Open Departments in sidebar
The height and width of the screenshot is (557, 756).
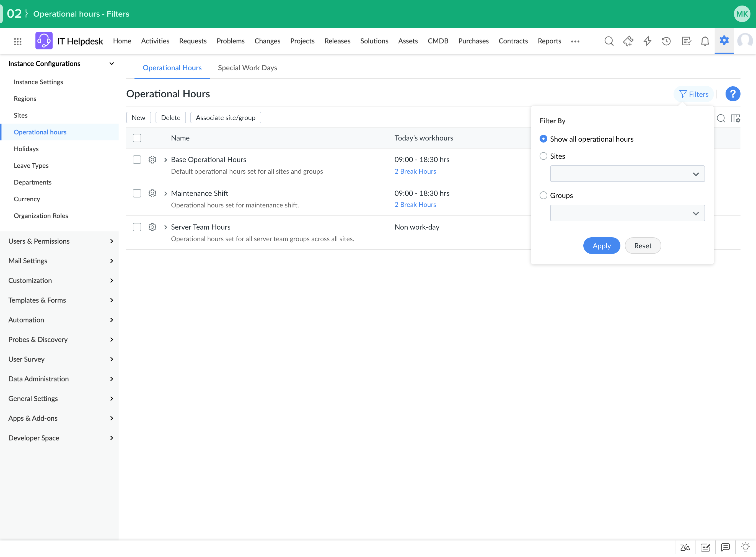click(32, 183)
